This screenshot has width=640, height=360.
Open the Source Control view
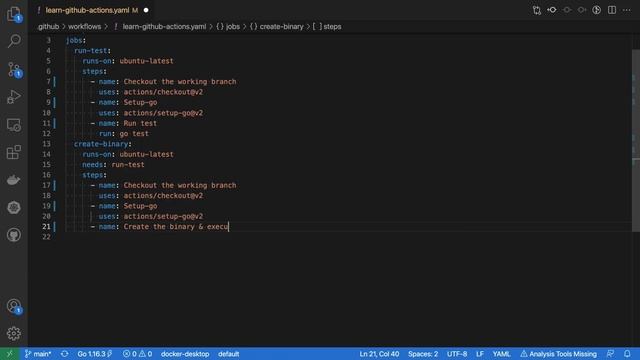pos(14,69)
